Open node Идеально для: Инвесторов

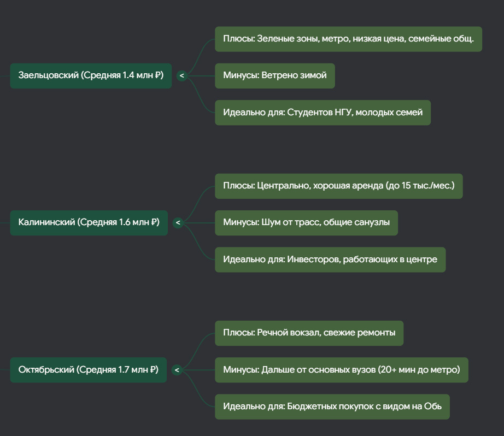point(330,260)
